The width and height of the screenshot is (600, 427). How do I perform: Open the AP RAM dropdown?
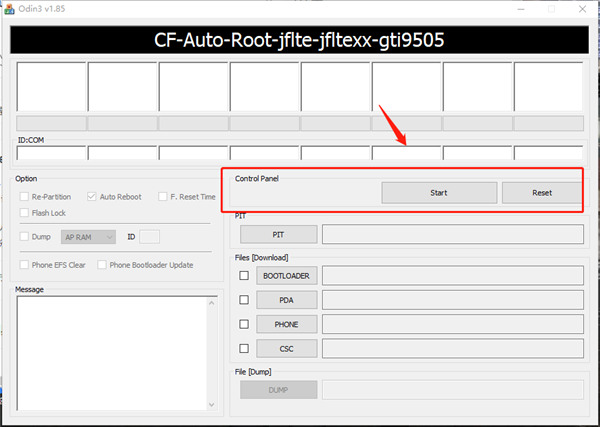tap(88, 237)
